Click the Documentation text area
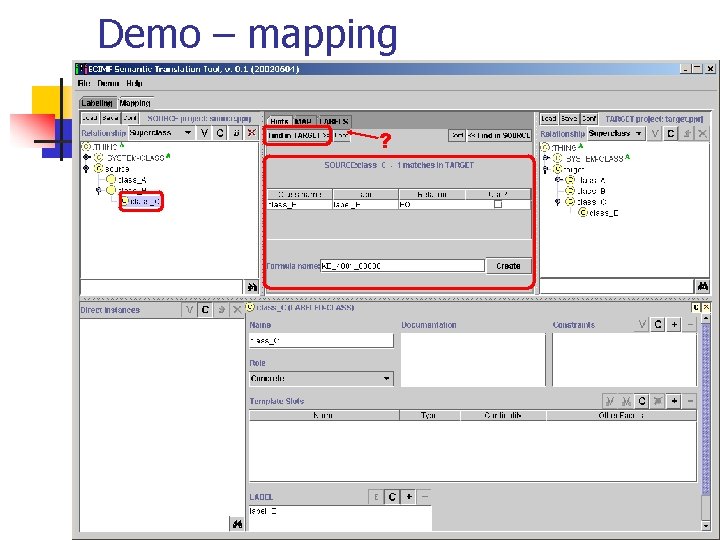This screenshot has width=720, height=540. pos(473,360)
